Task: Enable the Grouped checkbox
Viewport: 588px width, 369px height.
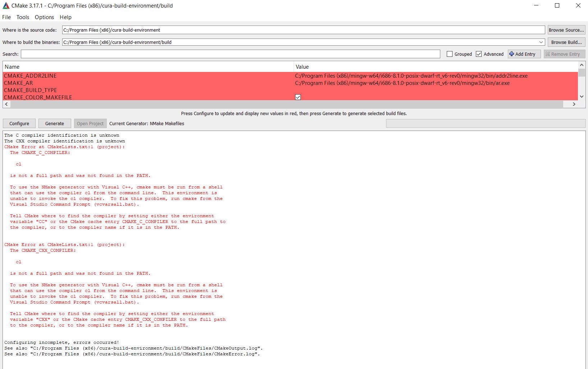Action: coord(450,54)
